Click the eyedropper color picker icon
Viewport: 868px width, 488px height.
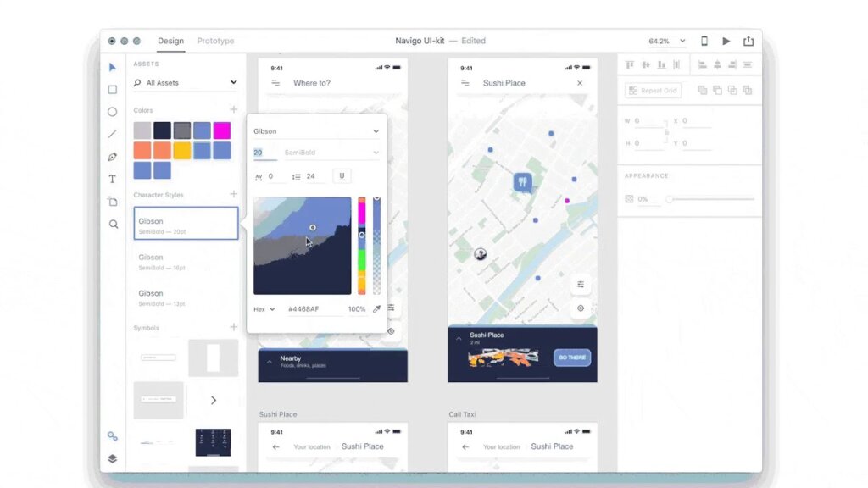coord(376,309)
